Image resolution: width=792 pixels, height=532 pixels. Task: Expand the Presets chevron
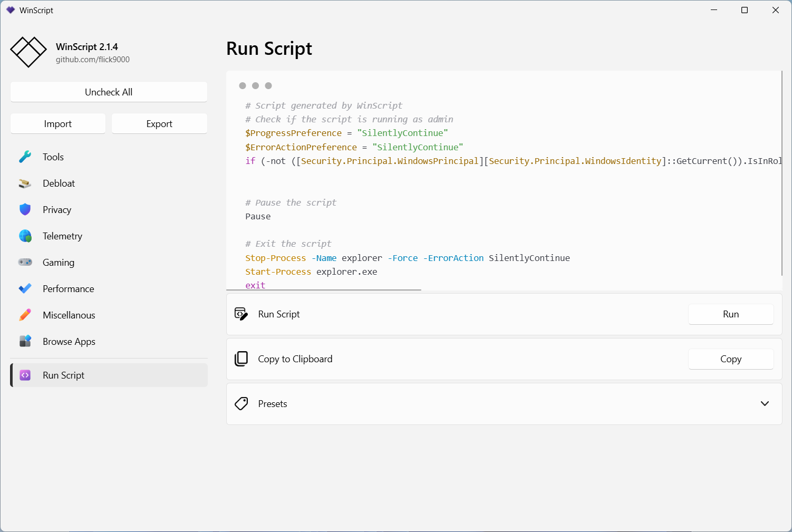point(765,404)
